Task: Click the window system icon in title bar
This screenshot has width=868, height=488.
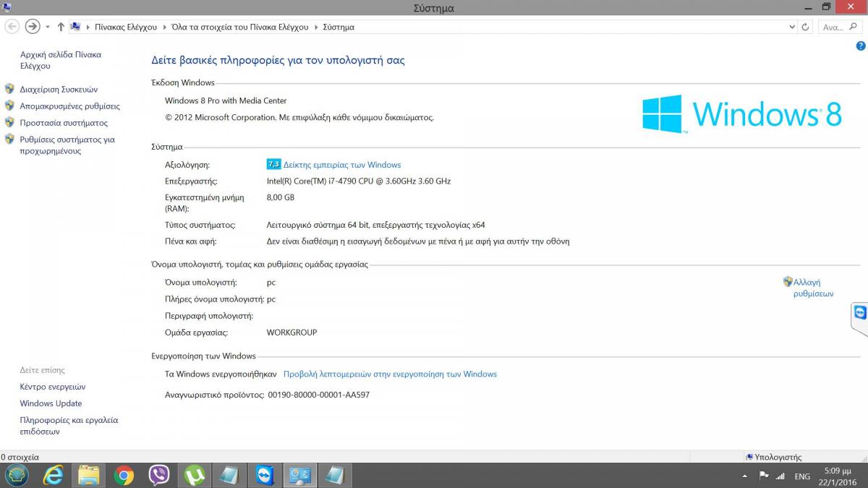Action: tap(7, 7)
